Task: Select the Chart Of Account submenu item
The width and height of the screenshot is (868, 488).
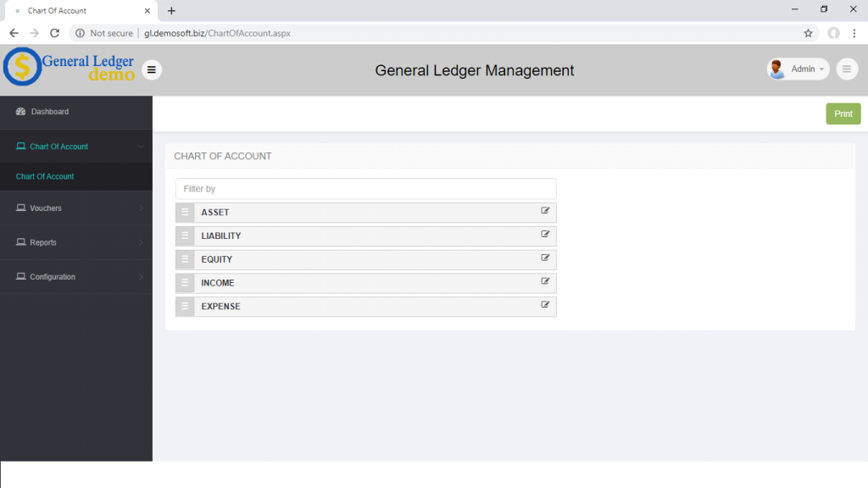Action: (45, 176)
